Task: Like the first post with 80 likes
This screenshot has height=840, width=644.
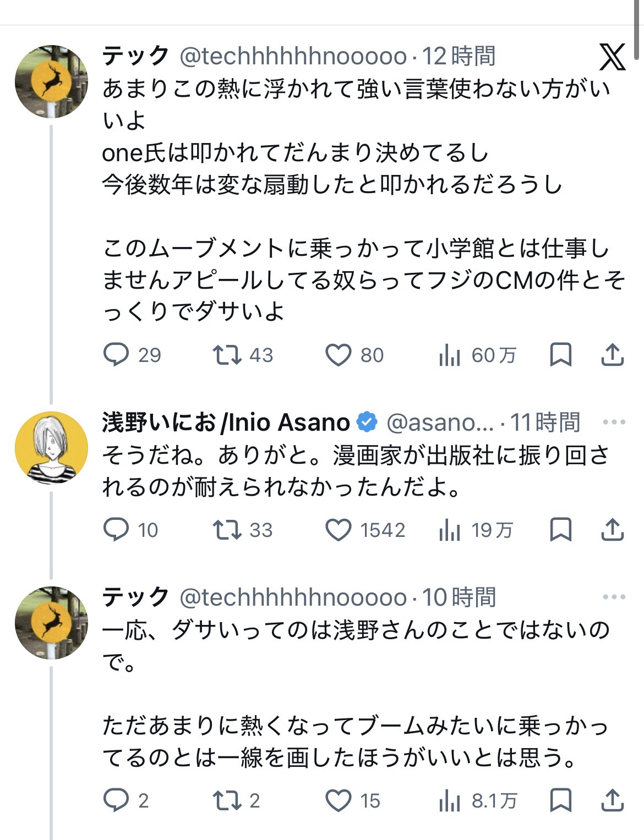Action: click(338, 355)
